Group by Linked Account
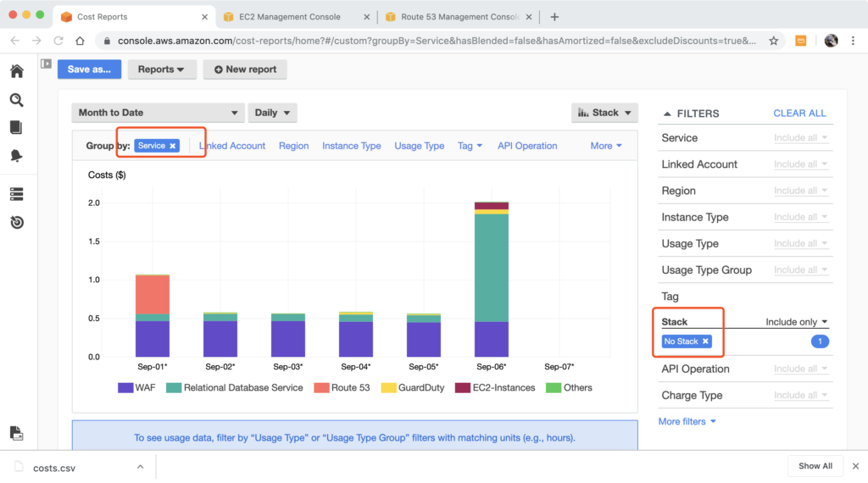This screenshot has height=483, width=868. coord(232,146)
